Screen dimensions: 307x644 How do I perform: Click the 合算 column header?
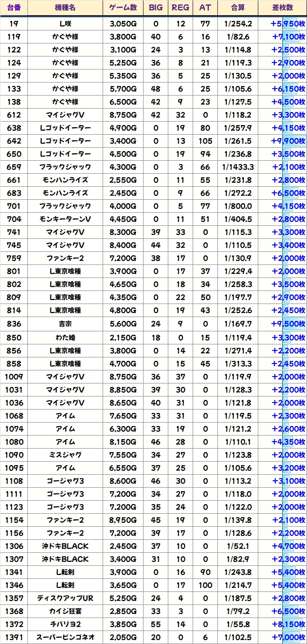pyautogui.click(x=238, y=8)
